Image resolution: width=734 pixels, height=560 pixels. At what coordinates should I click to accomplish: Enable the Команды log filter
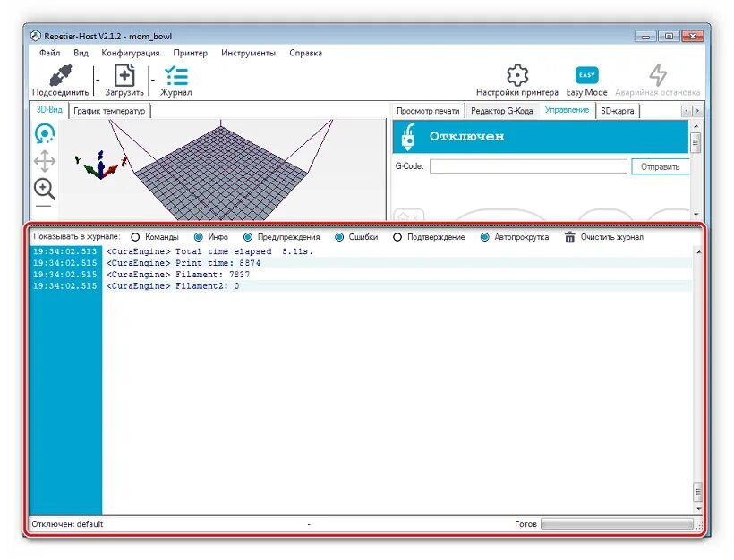click(135, 237)
